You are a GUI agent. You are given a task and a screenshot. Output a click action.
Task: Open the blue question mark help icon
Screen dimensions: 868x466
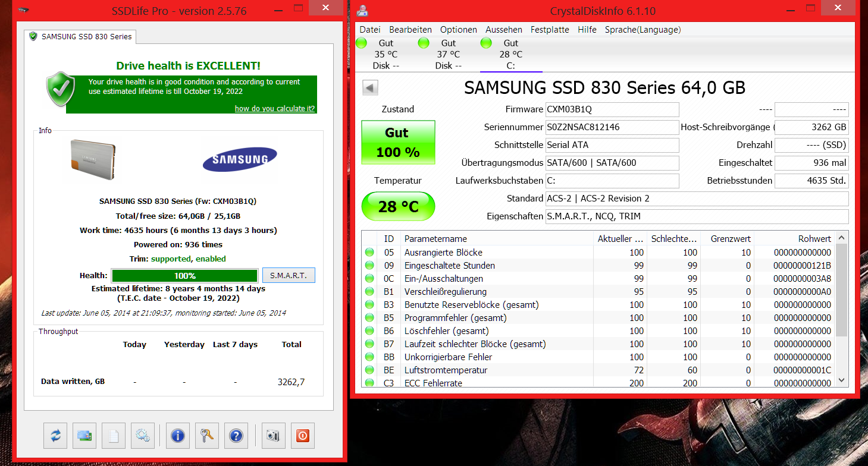click(236, 436)
